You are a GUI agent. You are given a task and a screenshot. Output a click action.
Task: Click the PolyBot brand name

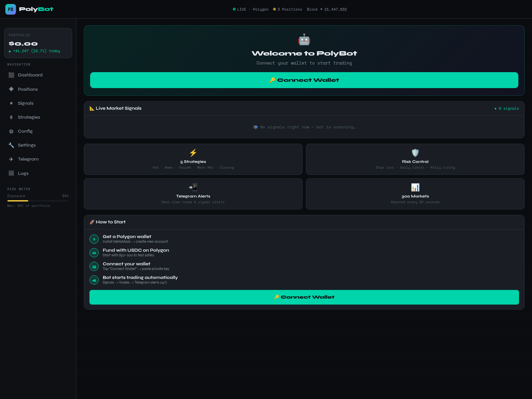(x=36, y=9)
